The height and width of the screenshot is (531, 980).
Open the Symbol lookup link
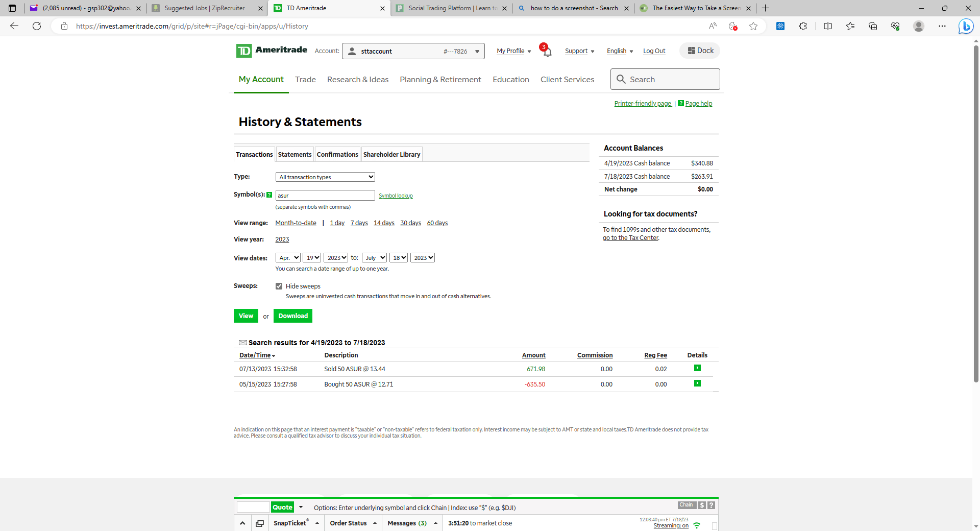point(396,196)
